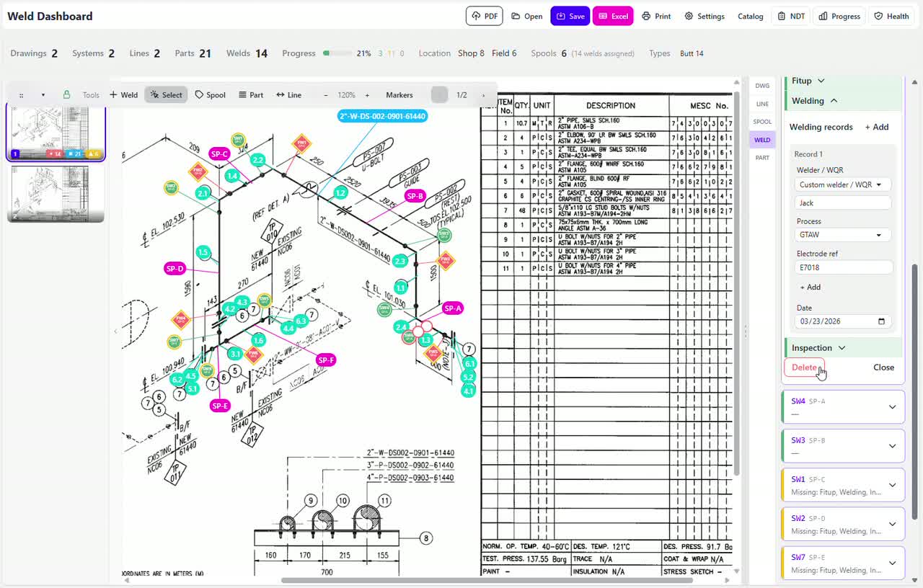
Task: Click the Open folder button
Action: (527, 16)
